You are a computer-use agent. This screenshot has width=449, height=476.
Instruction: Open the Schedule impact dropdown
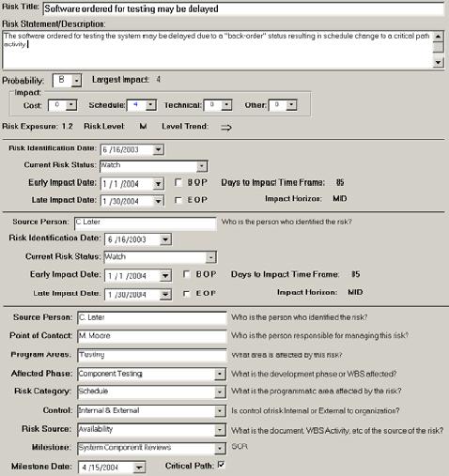(x=151, y=105)
